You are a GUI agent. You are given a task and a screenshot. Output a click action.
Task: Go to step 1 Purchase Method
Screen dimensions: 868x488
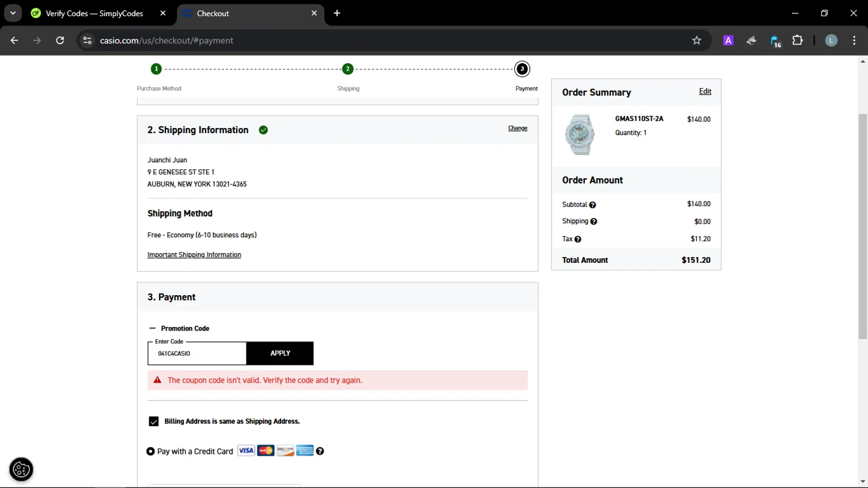pyautogui.click(x=156, y=69)
